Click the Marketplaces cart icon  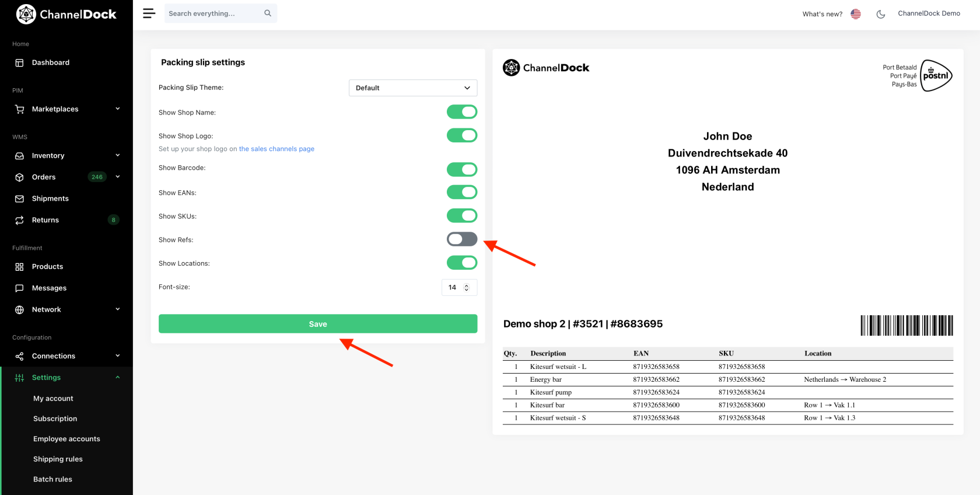point(19,109)
